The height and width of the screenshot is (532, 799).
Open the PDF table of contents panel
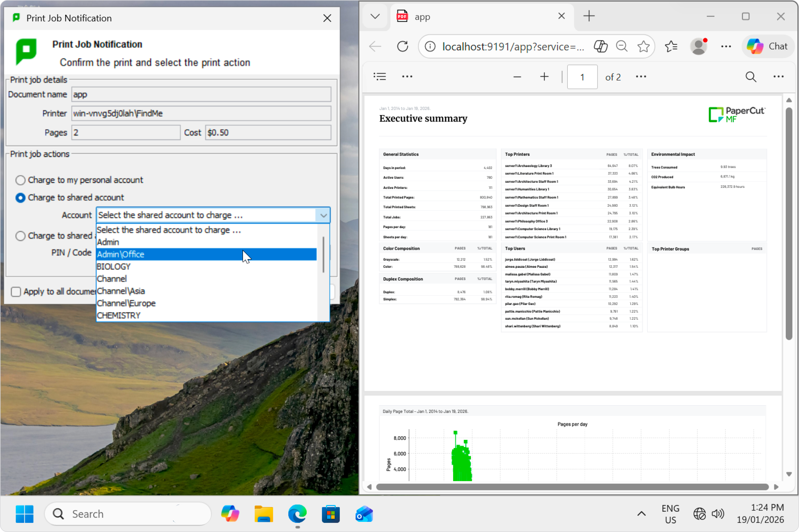(x=380, y=76)
